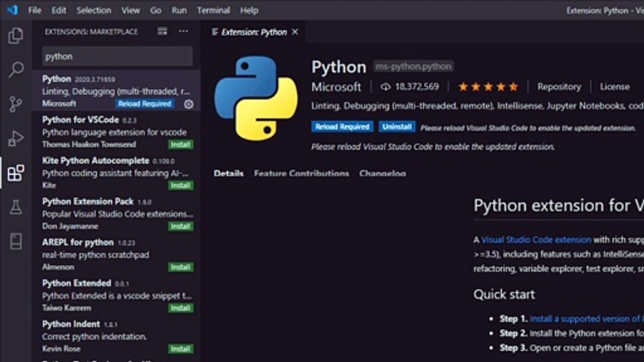Install Python Extension Pack
Image resolution: width=644 pixels, height=362 pixels.
(180, 226)
